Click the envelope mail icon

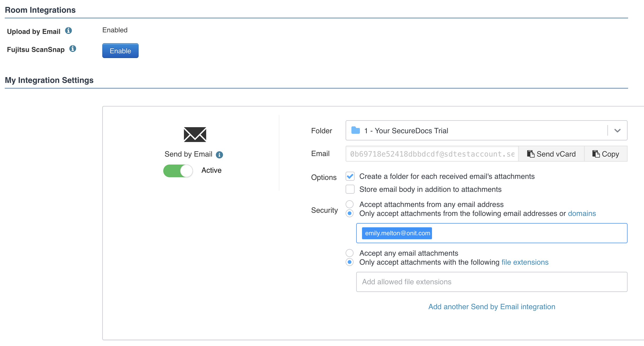195,134
